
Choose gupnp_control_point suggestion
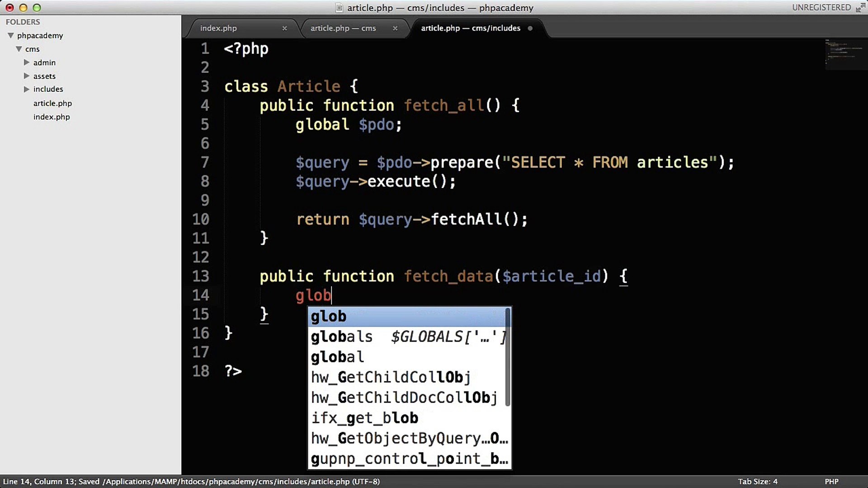pyautogui.click(x=409, y=459)
